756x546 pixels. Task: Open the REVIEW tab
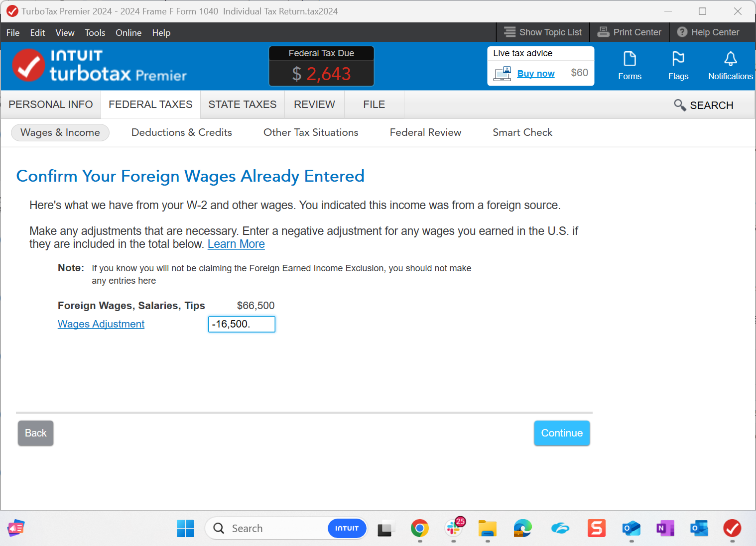pyautogui.click(x=314, y=105)
